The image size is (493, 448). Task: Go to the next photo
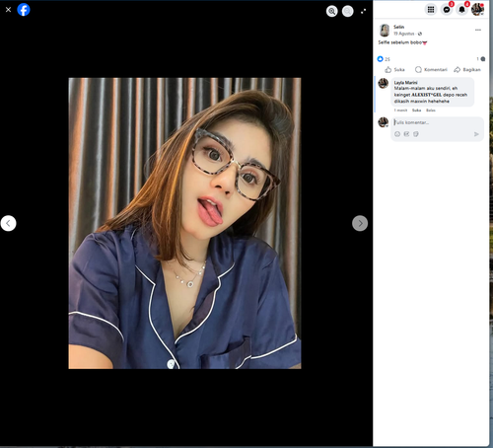click(360, 223)
